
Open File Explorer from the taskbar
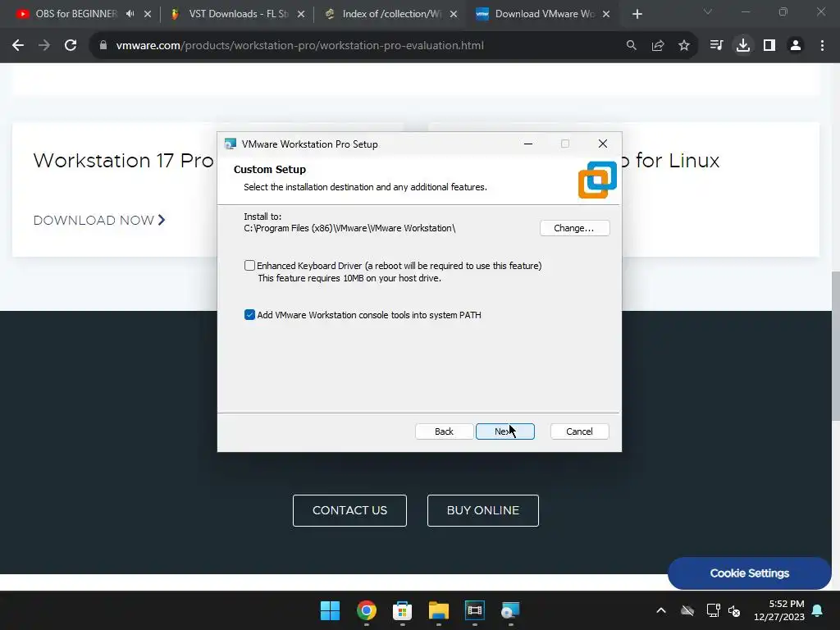pyautogui.click(x=438, y=610)
